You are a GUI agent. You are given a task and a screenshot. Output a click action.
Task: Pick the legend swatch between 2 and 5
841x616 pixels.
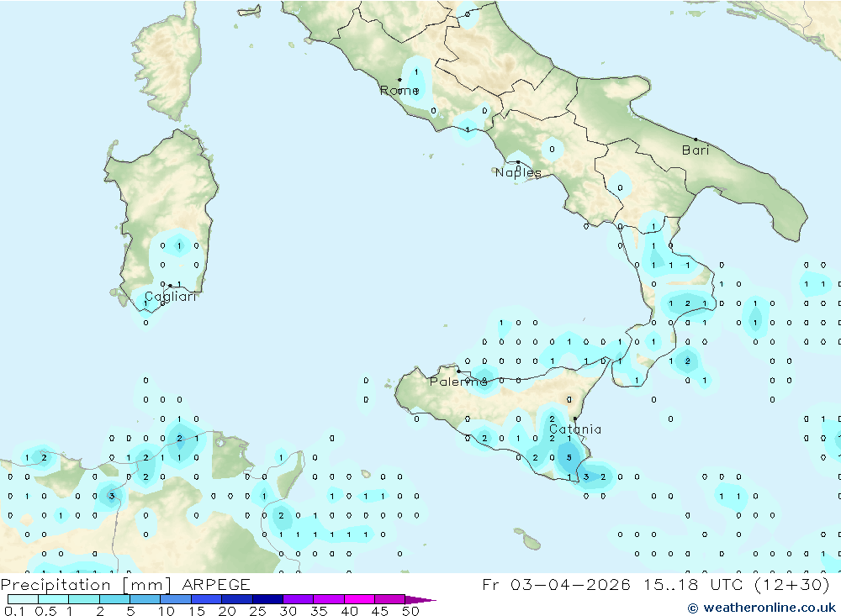click(114, 599)
